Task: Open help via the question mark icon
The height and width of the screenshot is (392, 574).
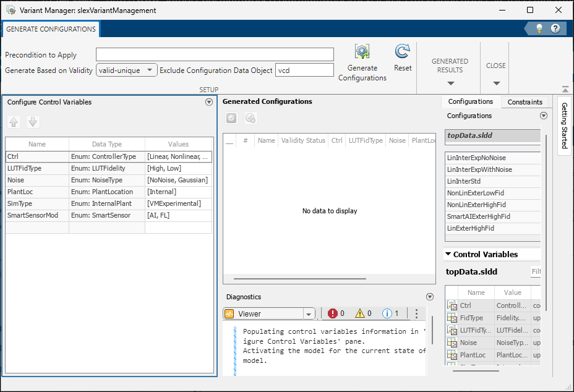Action: click(555, 28)
